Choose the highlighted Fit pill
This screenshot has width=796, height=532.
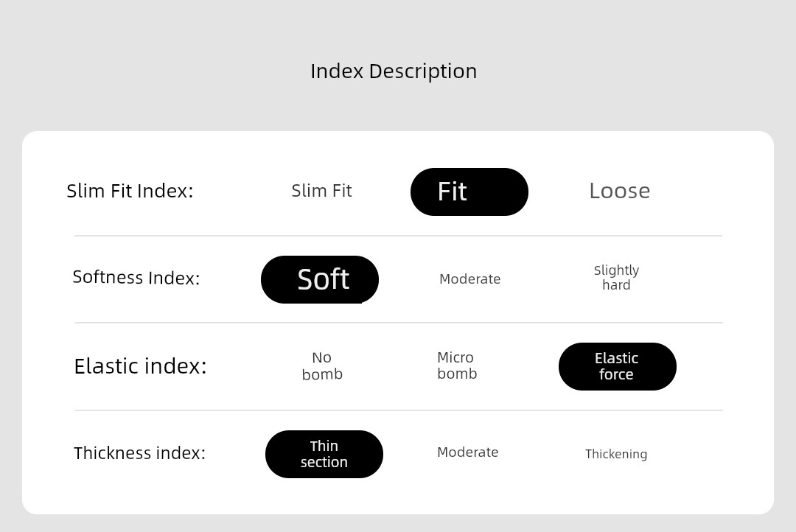pos(469,192)
